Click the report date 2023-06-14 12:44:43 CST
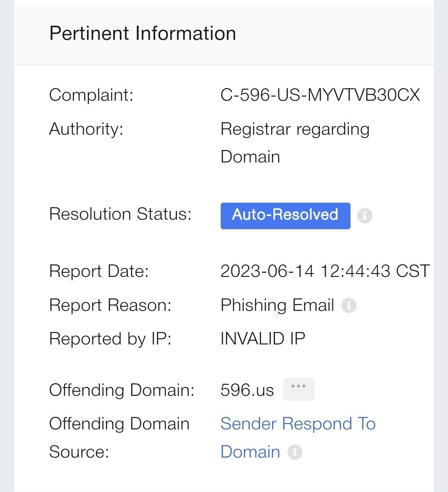Screen dimensions: 448x492 click(x=325, y=271)
